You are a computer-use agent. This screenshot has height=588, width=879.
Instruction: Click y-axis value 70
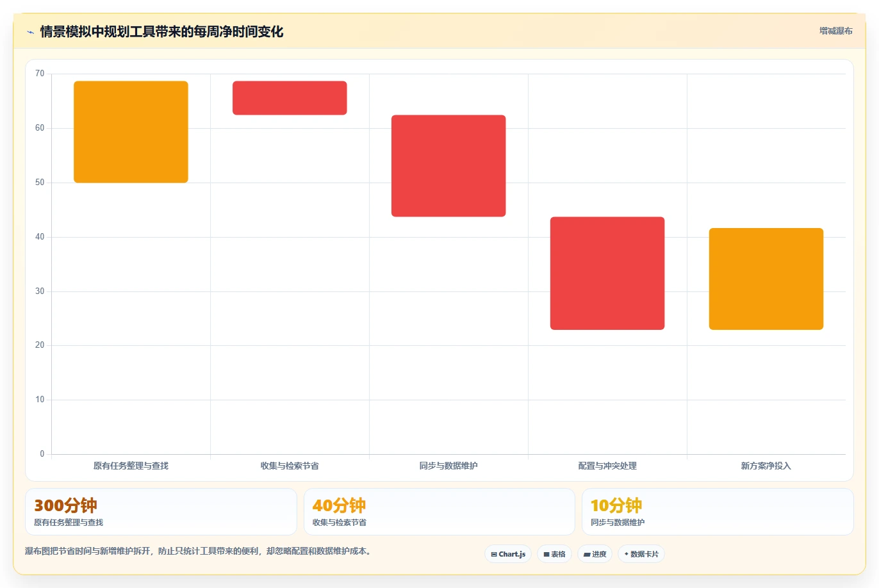[40, 74]
